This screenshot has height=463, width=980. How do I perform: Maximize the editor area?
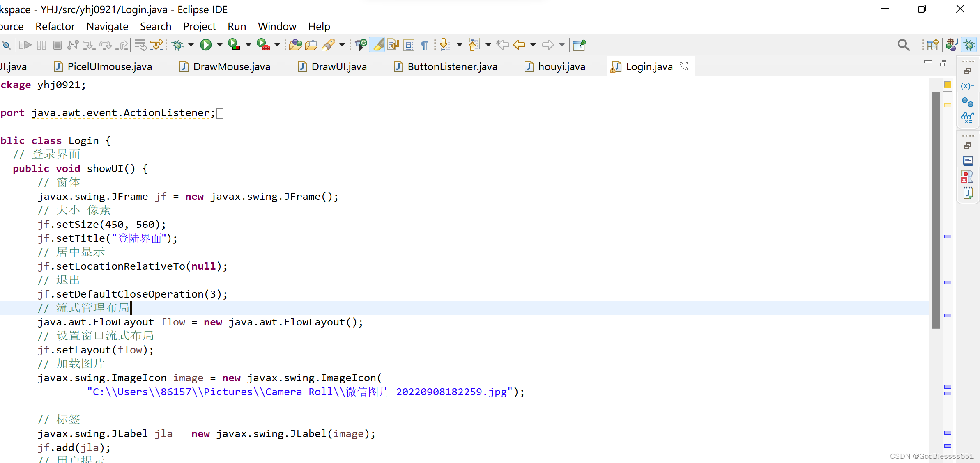pos(943,63)
